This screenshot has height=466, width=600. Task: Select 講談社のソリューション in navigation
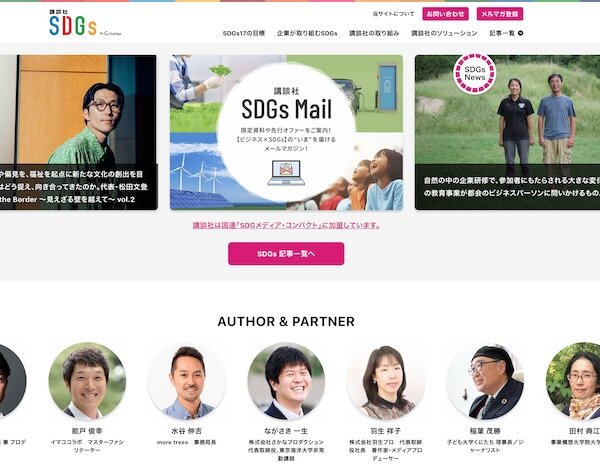click(444, 33)
